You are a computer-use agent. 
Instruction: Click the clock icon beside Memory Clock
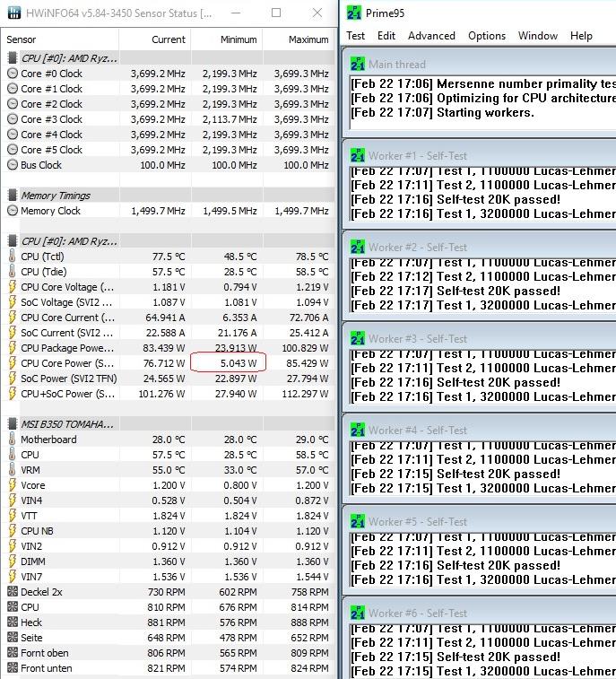coord(13,211)
